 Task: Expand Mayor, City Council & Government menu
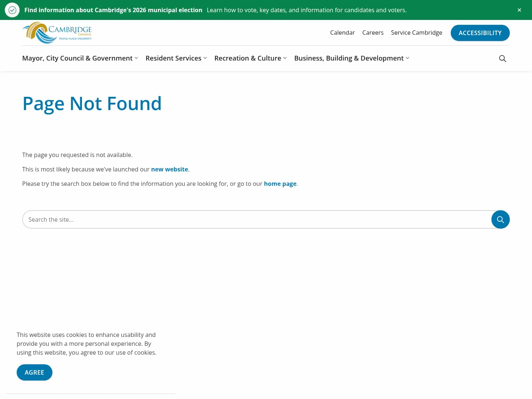tap(80, 58)
